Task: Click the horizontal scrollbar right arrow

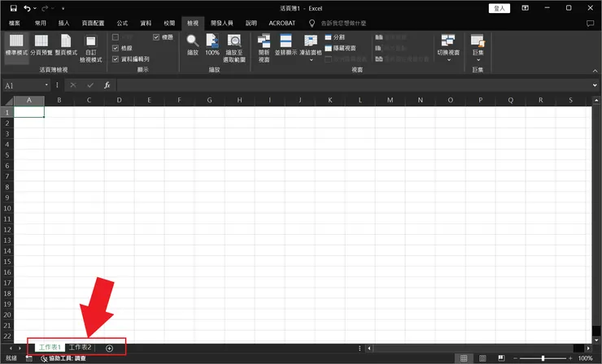Action: tap(588, 349)
